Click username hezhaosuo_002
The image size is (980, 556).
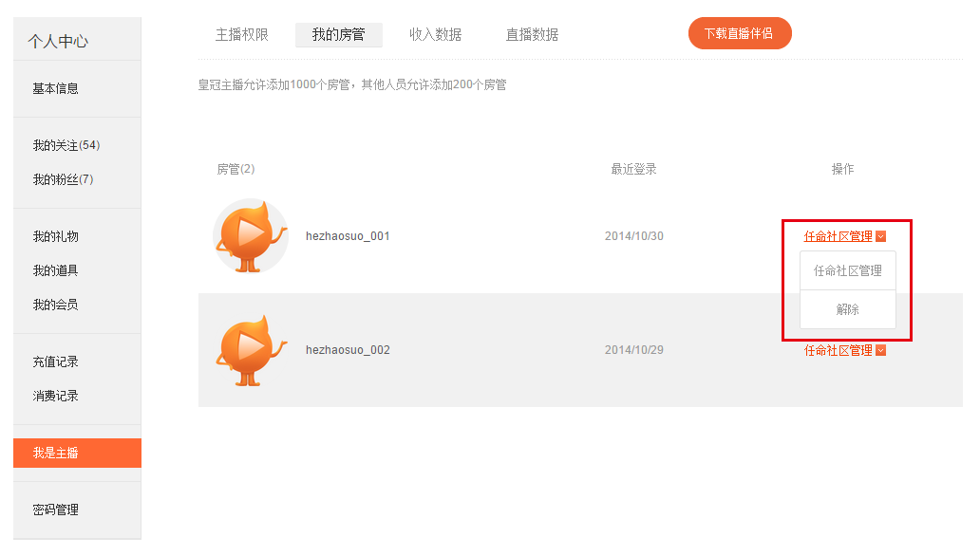tap(348, 350)
